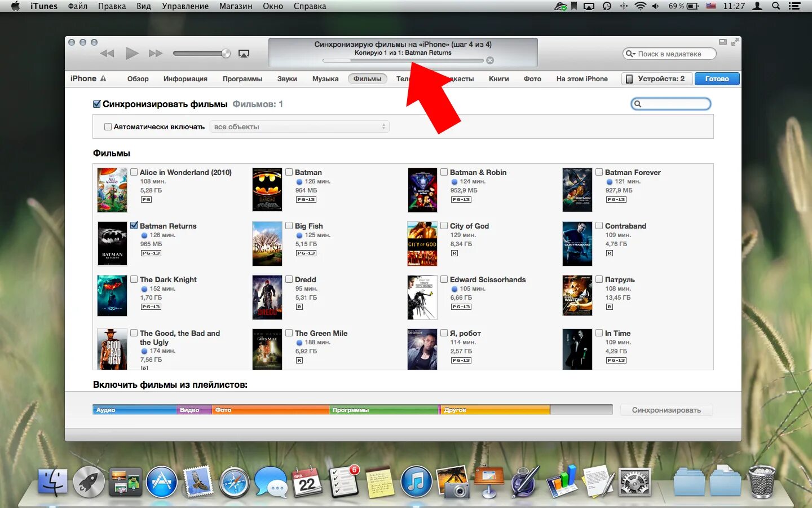Screen dimensions: 812x508
Task: Open Messages speech bubble in dock
Action: (271, 483)
